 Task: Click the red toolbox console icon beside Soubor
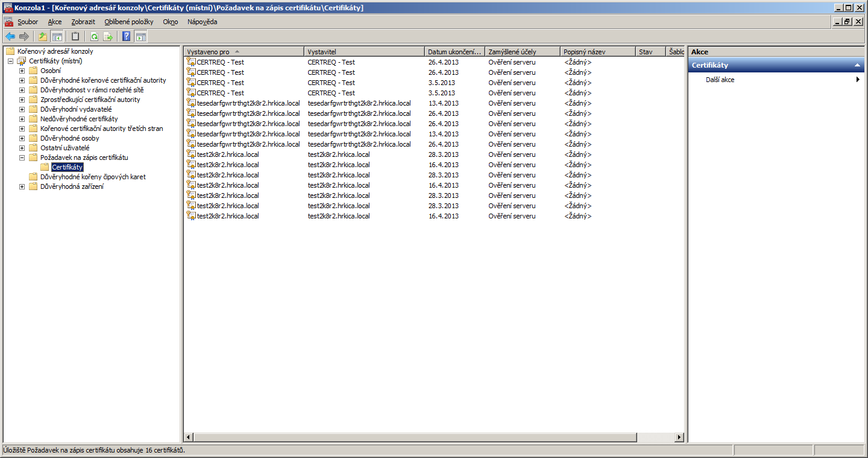(x=8, y=22)
